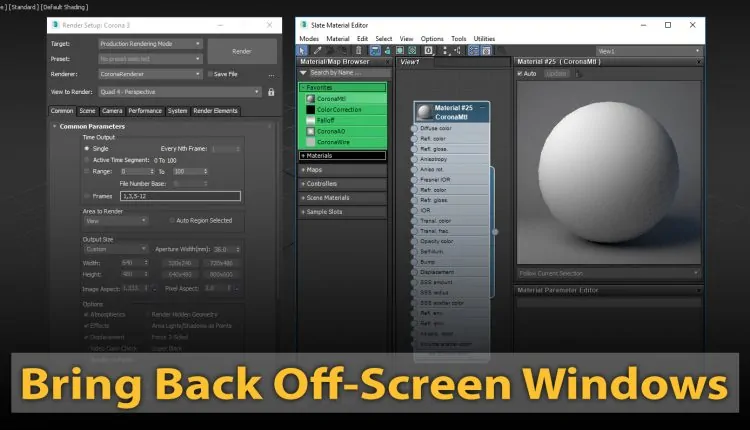This screenshot has width=750, height=430.
Task: Click the Diffuse color input socket
Action: 414,129
